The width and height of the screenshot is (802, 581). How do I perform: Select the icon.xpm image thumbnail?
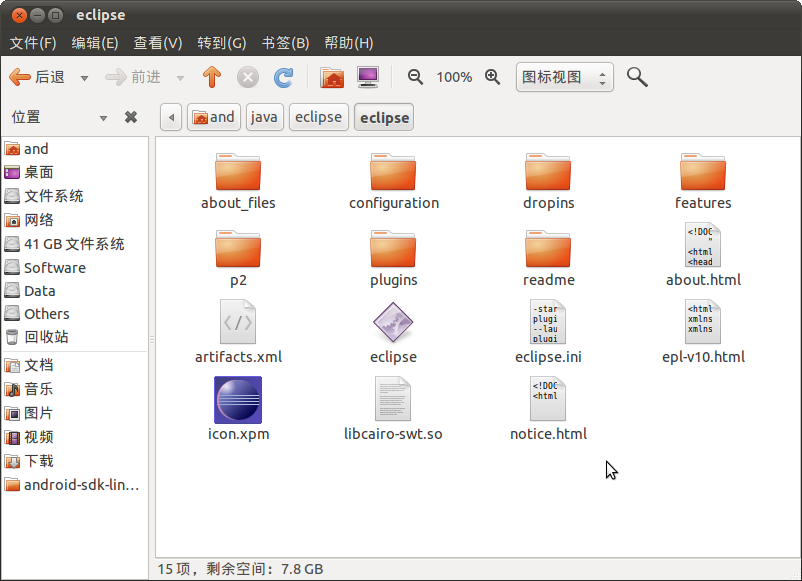pyautogui.click(x=238, y=400)
